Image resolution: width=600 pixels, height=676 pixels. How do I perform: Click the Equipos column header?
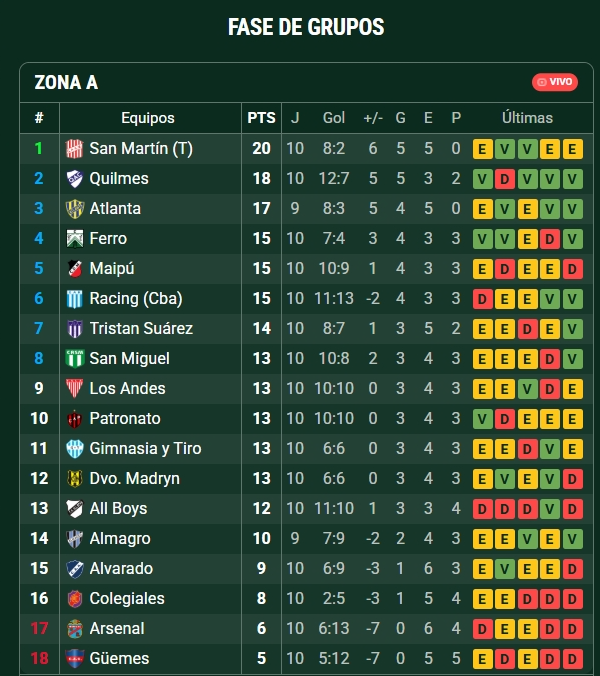coord(148,118)
